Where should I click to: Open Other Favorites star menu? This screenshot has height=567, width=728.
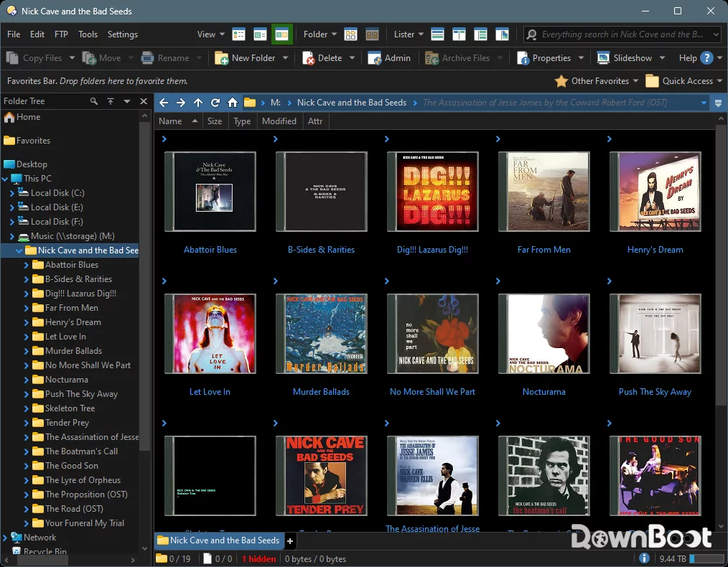(597, 80)
